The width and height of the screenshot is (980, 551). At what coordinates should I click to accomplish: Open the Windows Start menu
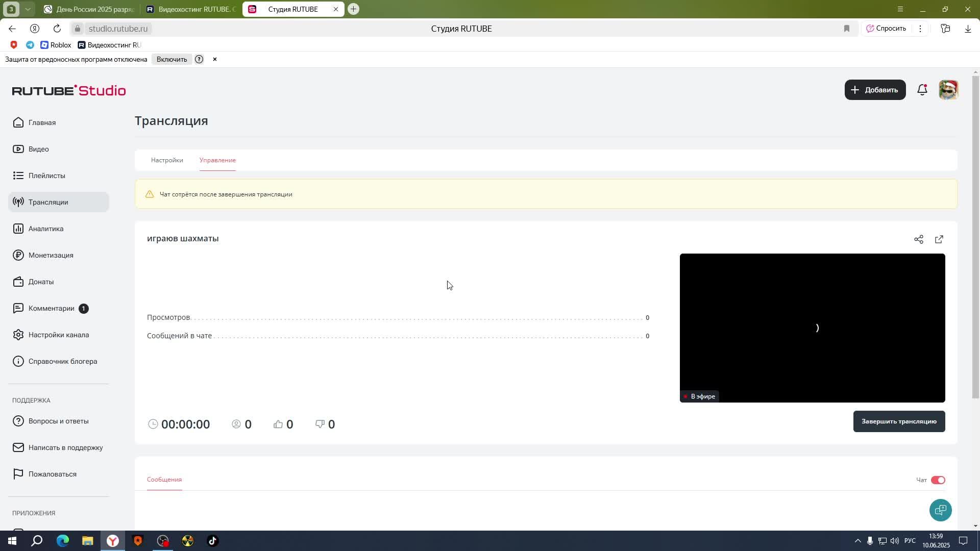(12, 541)
